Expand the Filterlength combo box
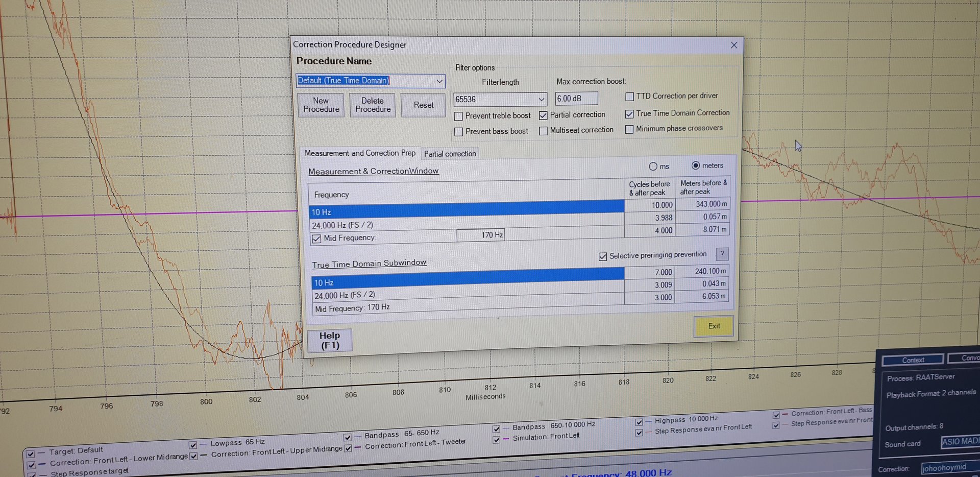 [541, 99]
